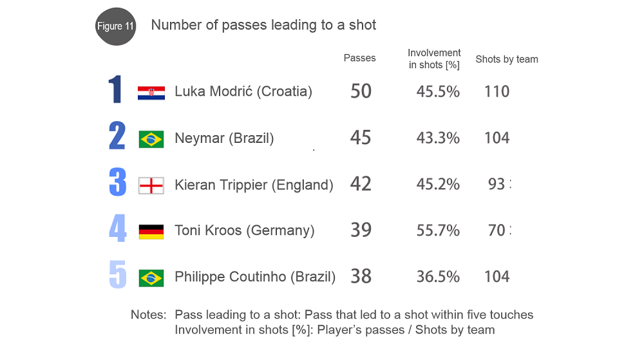Click the title Number of passes leading to a shot
The image size is (644, 345).
pyautogui.click(x=263, y=25)
